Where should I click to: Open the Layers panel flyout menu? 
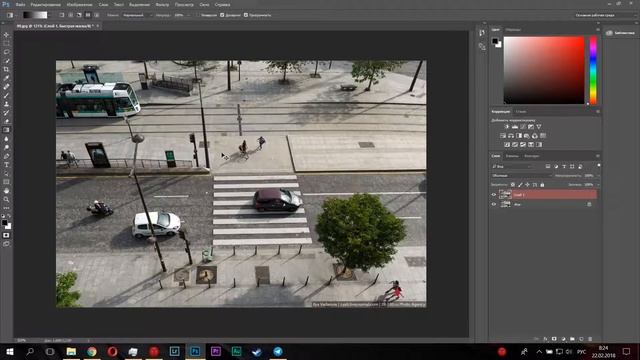click(x=598, y=156)
